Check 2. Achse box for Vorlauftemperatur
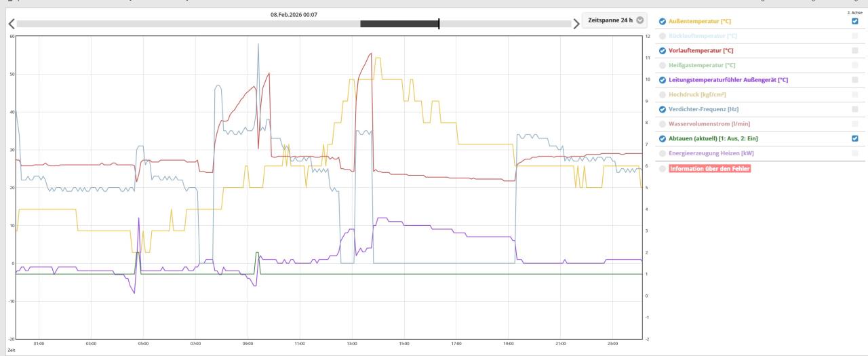 (854, 51)
